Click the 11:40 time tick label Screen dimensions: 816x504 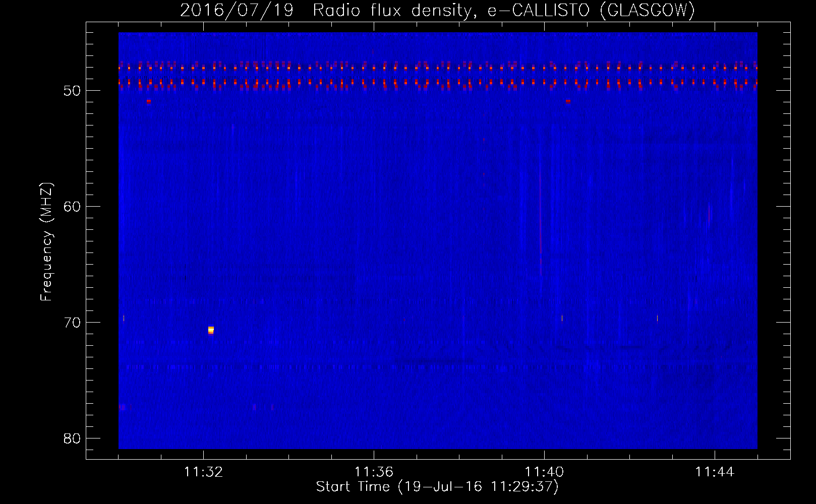click(x=544, y=472)
